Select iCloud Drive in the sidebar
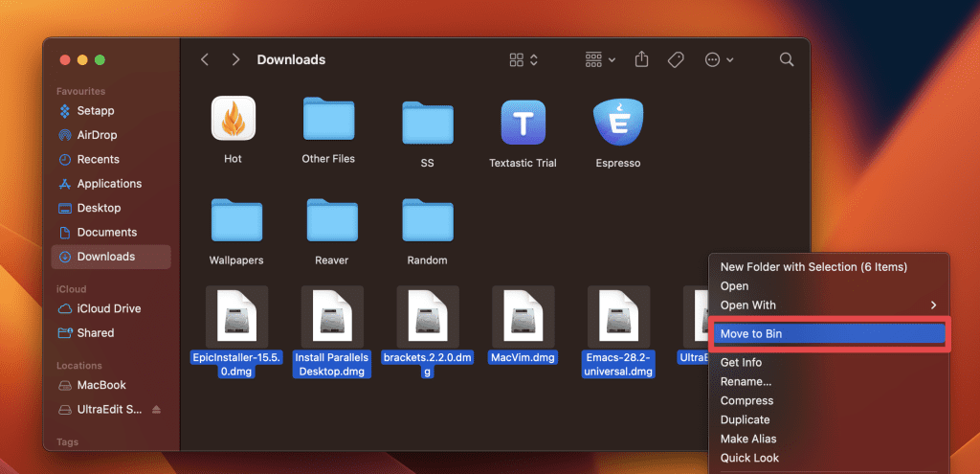 pos(108,309)
